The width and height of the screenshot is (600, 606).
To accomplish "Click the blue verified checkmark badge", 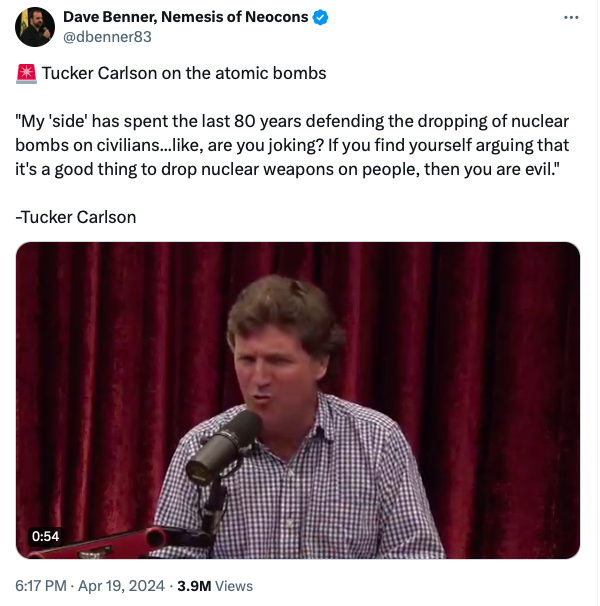I will pos(322,17).
